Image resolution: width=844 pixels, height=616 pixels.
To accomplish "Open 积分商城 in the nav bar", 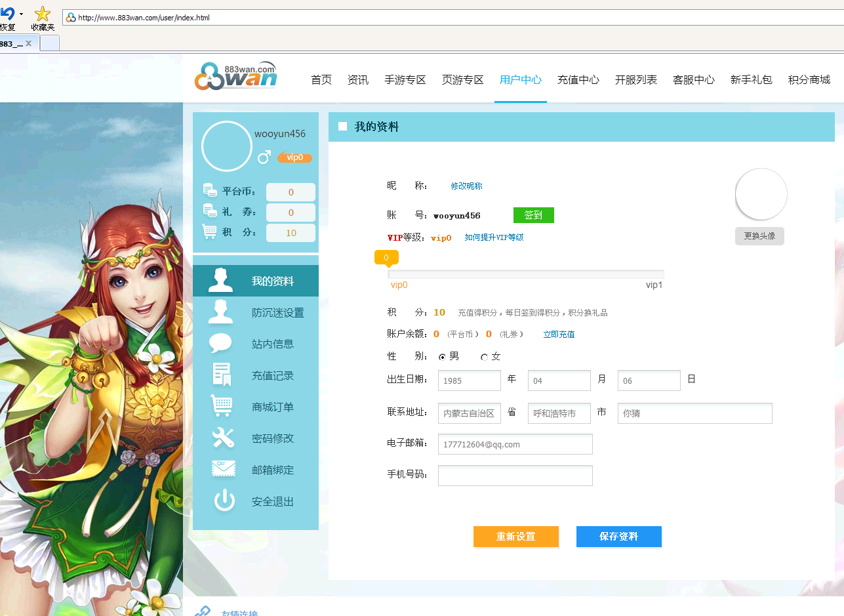I will (x=809, y=80).
